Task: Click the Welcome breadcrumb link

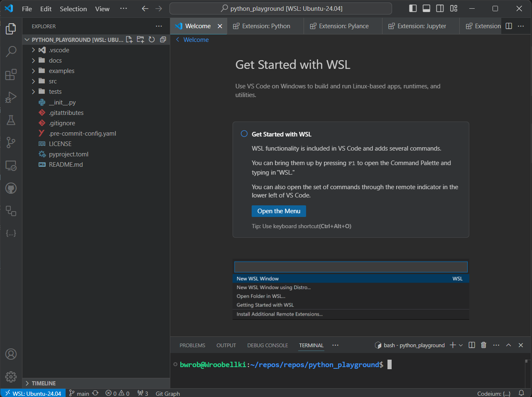Action: pos(196,40)
